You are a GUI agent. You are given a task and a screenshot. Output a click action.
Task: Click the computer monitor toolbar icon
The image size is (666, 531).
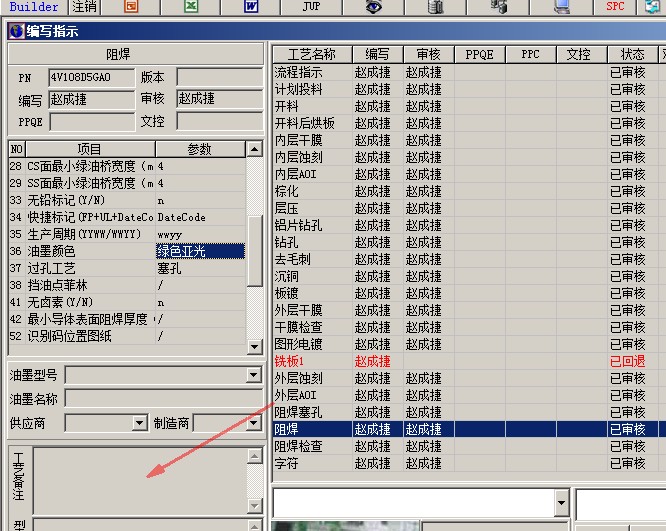point(562,6)
